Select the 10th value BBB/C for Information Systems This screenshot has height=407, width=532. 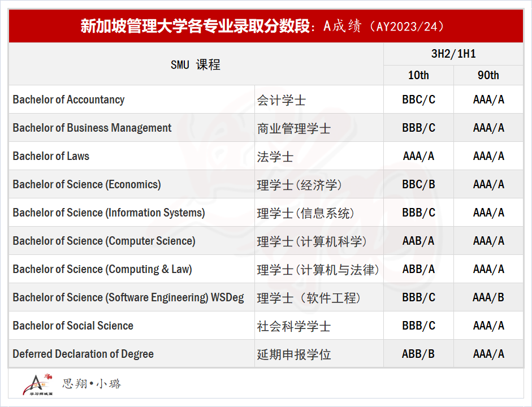pos(419,213)
